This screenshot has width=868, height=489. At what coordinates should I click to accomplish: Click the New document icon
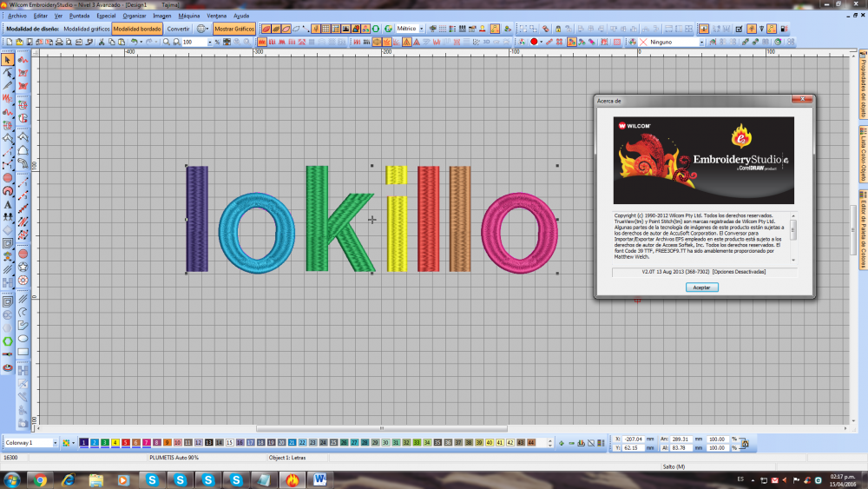[10, 42]
